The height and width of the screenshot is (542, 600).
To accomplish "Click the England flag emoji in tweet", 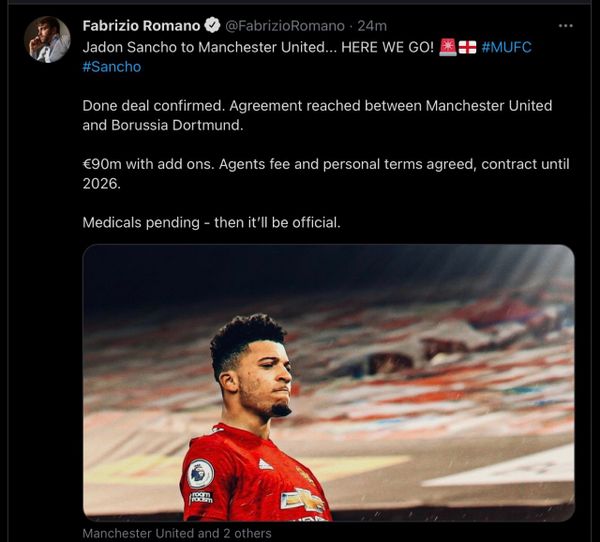I will point(468,47).
